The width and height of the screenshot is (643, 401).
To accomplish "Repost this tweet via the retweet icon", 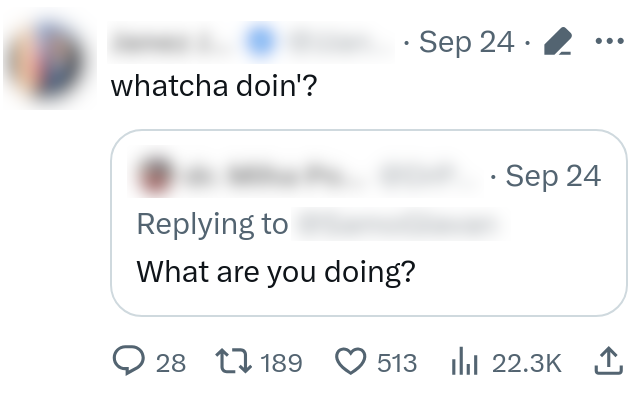I will (x=232, y=361).
